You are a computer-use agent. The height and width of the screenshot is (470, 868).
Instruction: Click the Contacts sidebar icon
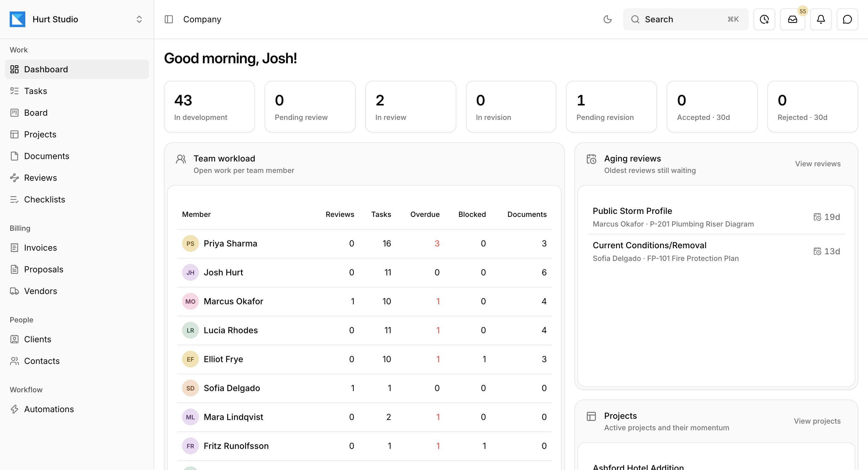point(14,361)
